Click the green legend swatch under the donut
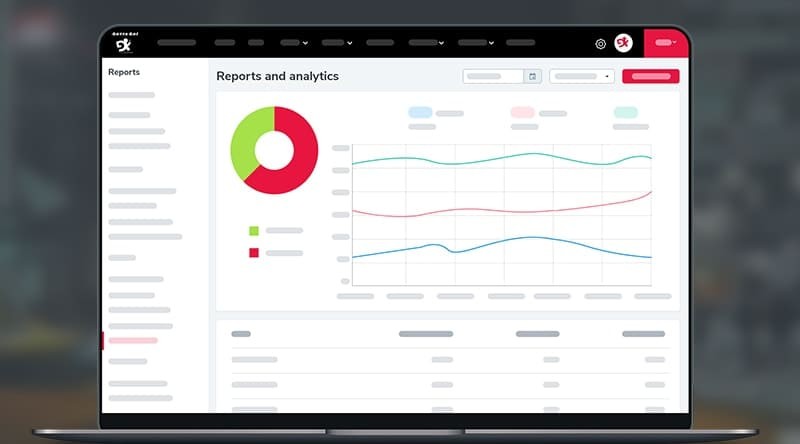The image size is (800, 444). click(254, 231)
